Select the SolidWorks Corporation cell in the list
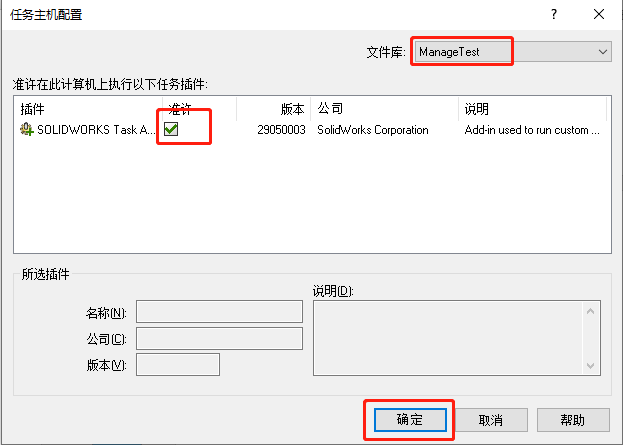Screen dimensions: 623x445 pyautogui.click(x=372, y=130)
